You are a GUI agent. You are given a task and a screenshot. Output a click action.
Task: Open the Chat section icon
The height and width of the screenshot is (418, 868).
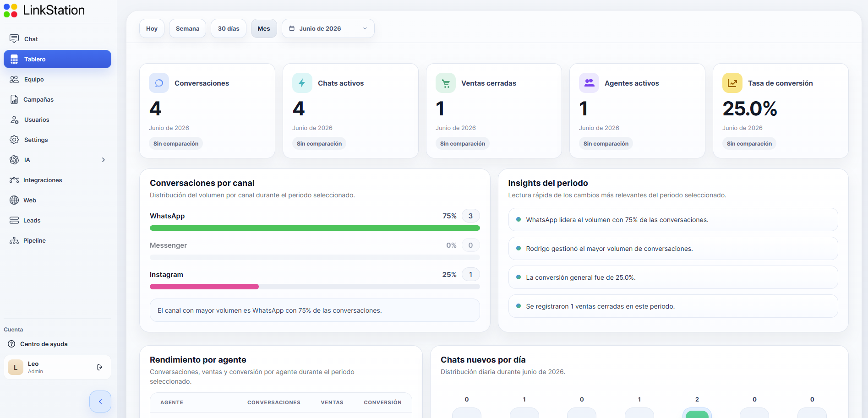click(14, 38)
